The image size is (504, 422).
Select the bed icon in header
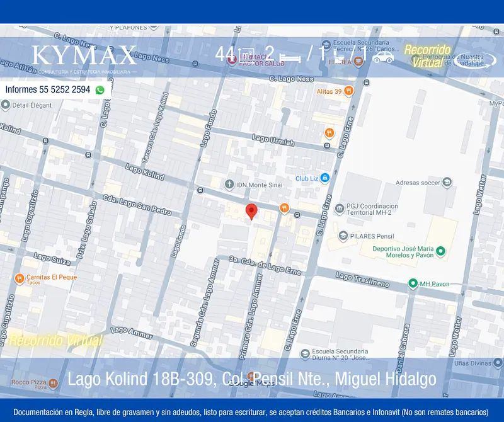click(x=290, y=58)
